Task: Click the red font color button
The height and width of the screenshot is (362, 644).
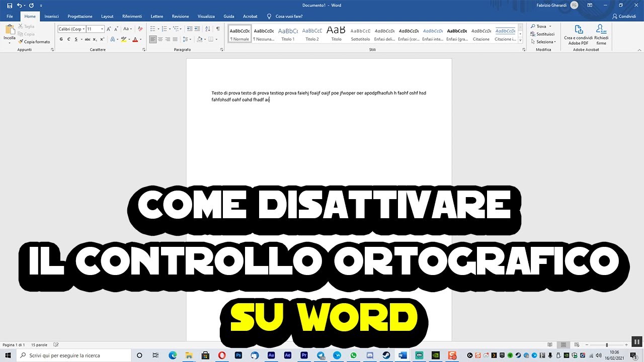Action: (x=135, y=39)
